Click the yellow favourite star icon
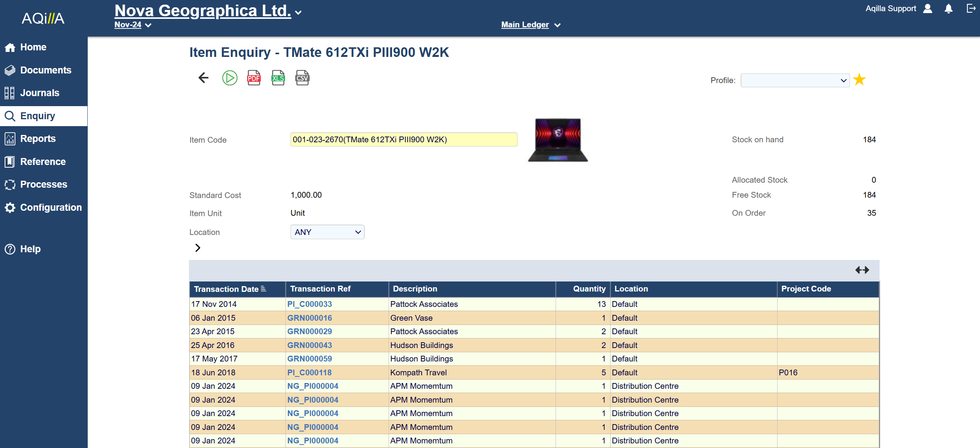This screenshot has height=448, width=980. (x=859, y=80)
